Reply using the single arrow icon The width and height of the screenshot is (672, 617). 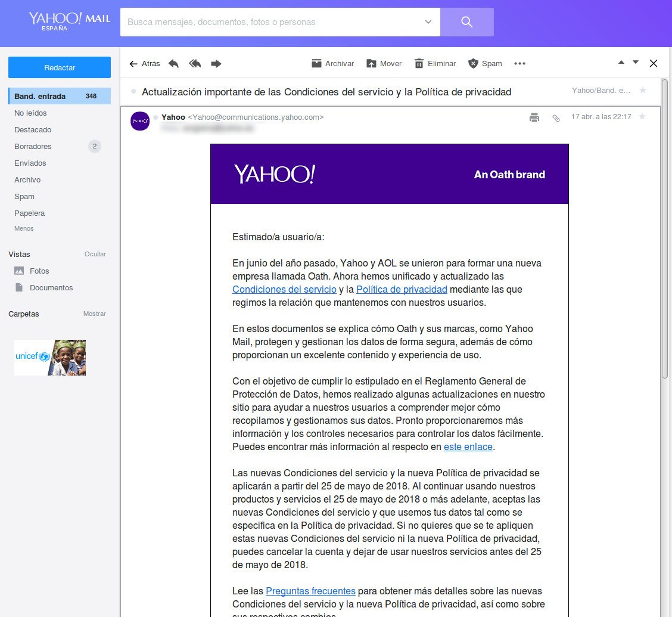[x=173, y=63]
